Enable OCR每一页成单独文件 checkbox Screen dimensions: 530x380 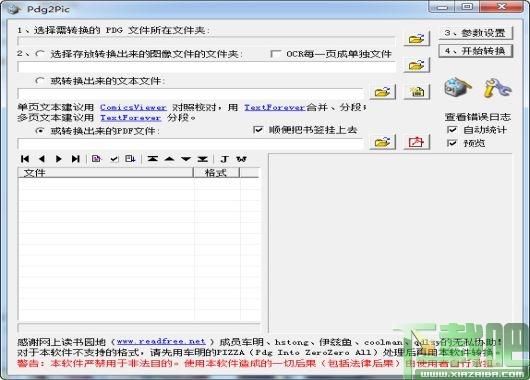276,53
